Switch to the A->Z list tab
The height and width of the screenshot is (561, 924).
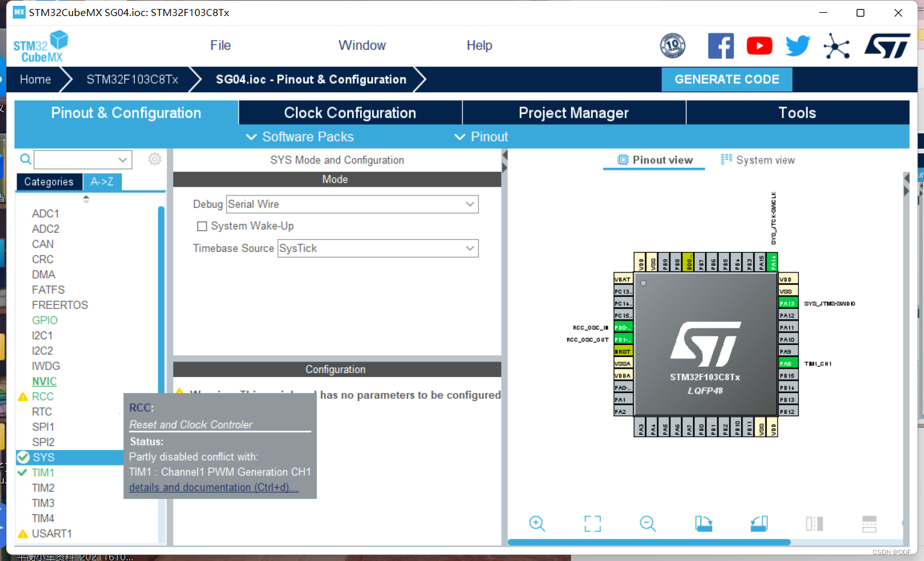point(102,182)
